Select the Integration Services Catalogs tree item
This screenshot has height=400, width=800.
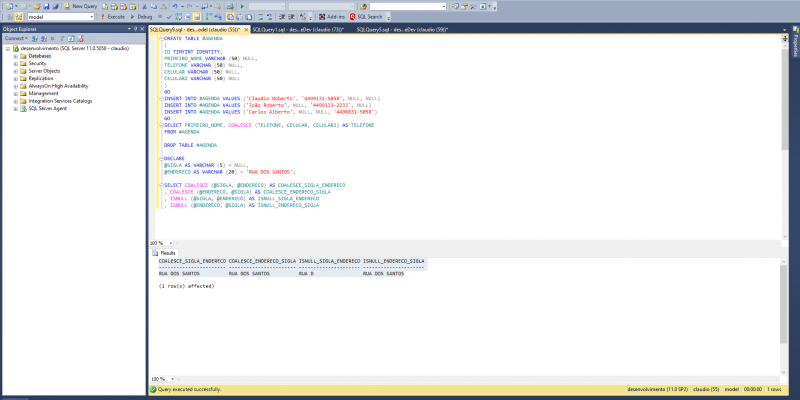tap(60, 101)
